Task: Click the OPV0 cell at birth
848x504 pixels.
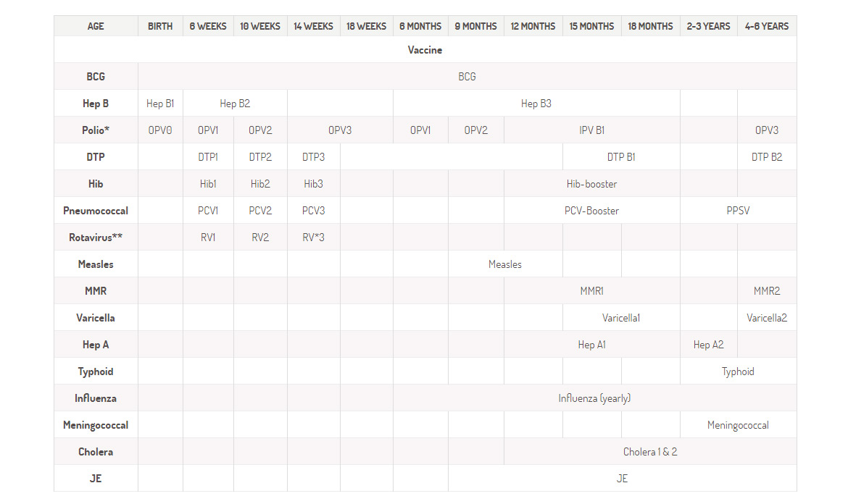Action: click(x=160, y=130)
